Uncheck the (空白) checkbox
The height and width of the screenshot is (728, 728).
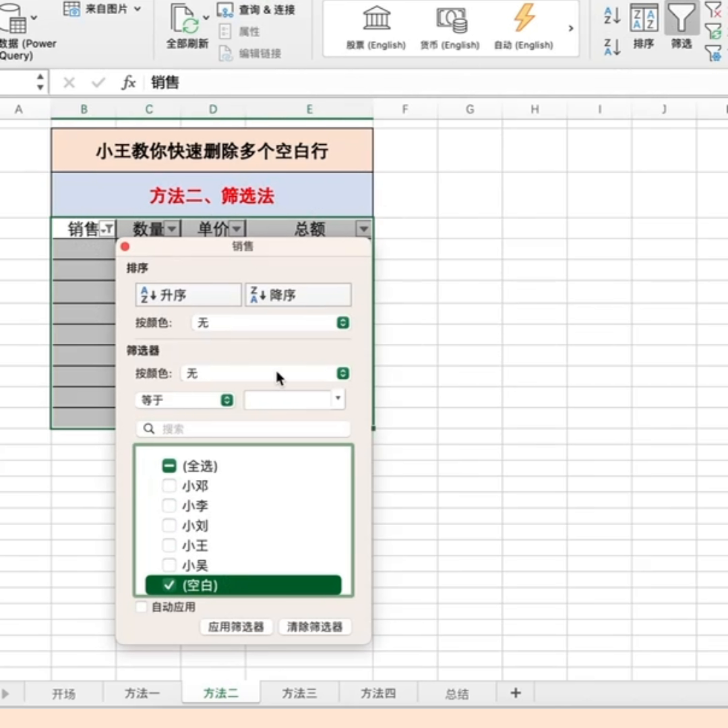point(169,585)
